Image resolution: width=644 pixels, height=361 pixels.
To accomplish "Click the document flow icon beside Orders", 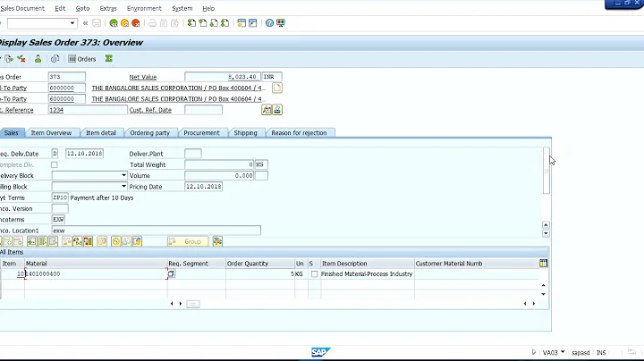I will pos(55,59).
